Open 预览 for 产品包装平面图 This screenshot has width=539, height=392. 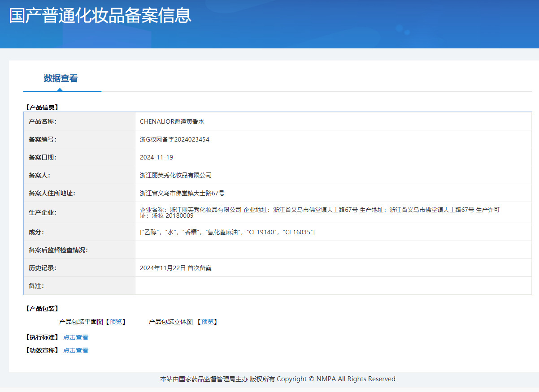coord(115,322)
